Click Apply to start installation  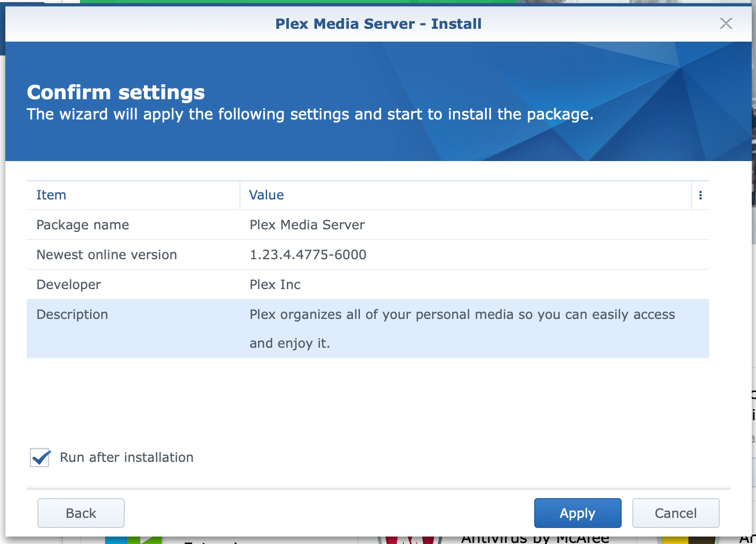tap(577, 513)
